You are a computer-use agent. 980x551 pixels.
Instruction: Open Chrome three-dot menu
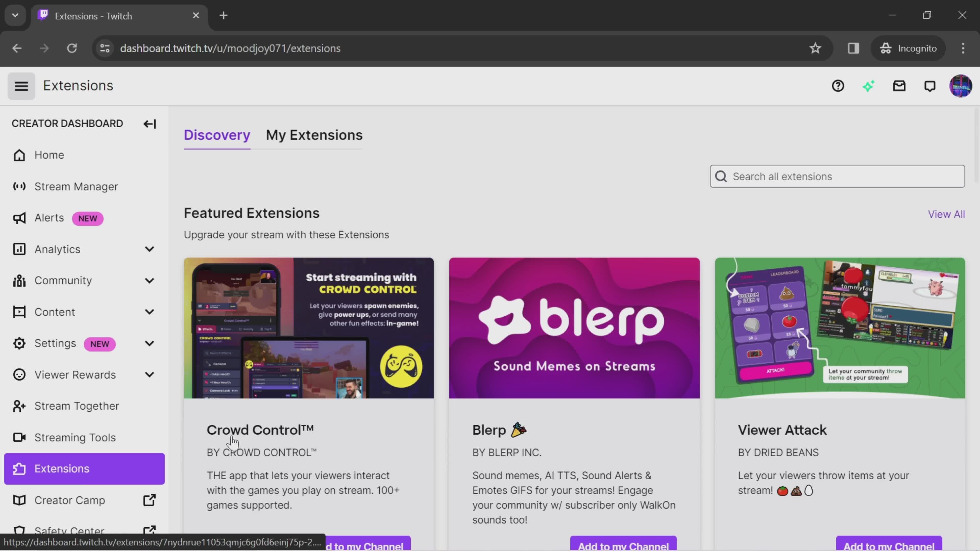click(x=963, y=48)
